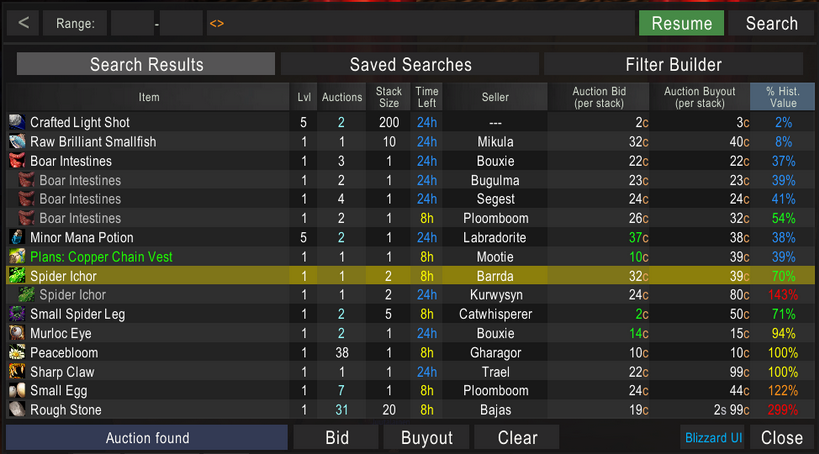Click the Peacebloom flower icon

(17, 353)
